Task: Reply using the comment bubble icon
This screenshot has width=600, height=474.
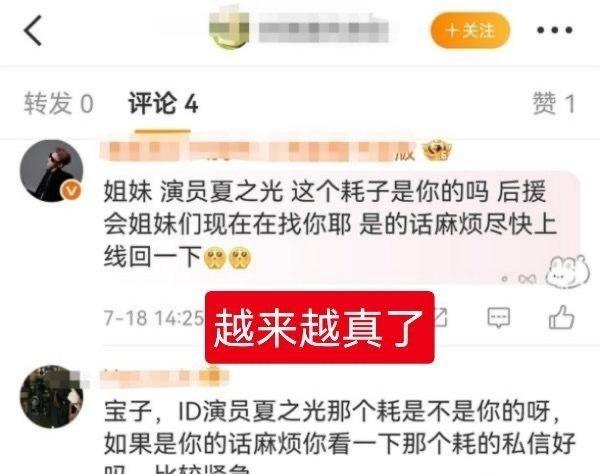Action: [x=499, y=317]
